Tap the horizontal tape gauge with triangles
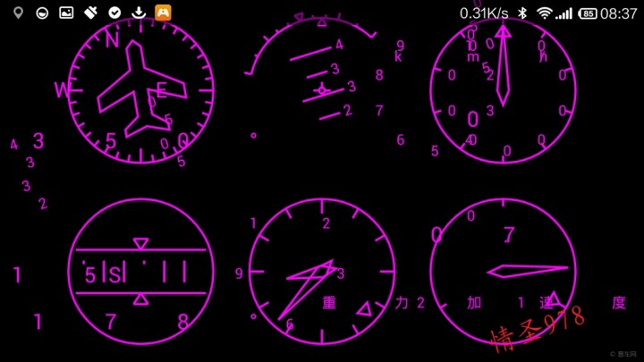 click(141, 271)
